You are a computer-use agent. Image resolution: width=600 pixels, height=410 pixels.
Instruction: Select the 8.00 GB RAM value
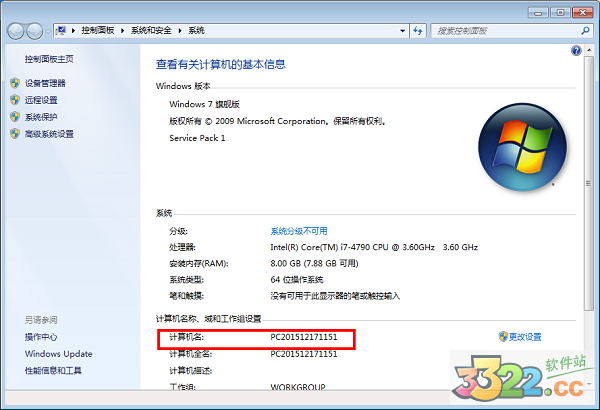point(314,263)
